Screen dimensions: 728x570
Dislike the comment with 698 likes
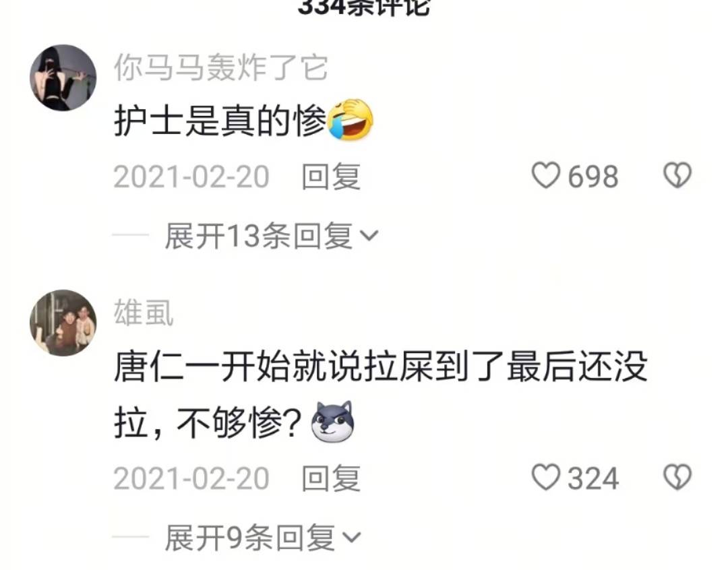click(677, 175)
